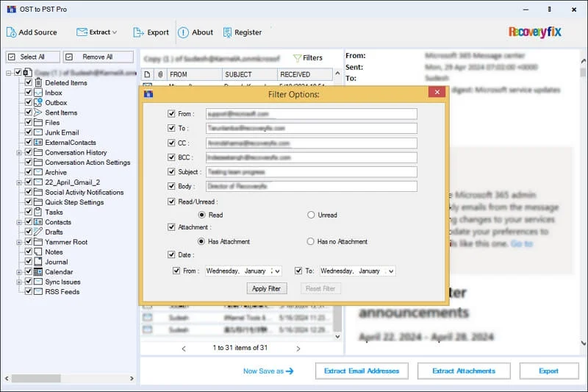
Task: Expand the Sync Issues tree node
Action: pos(19,282)
